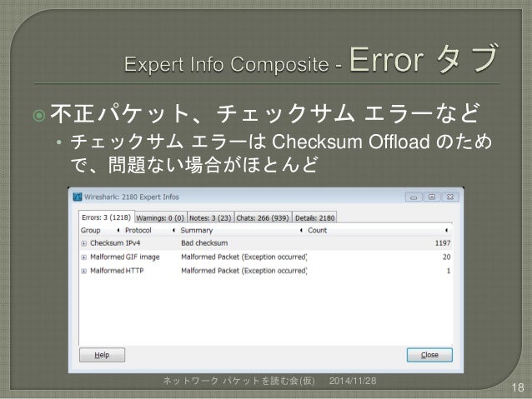This screenshot has width=532, height=399.
Task: Switch to the Warnings: 0 (0) tab
Action: coord(160,218)
